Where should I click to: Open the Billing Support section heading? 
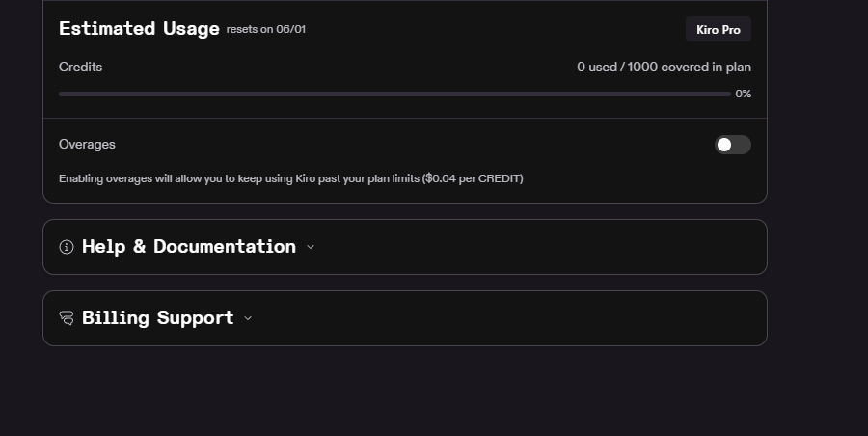(158, 318)
